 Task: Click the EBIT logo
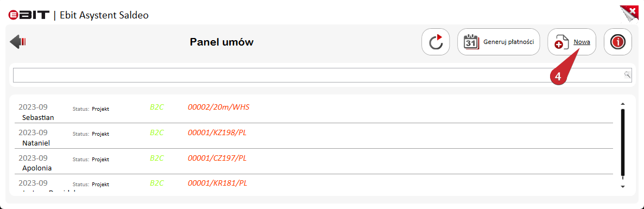point(29,16)
